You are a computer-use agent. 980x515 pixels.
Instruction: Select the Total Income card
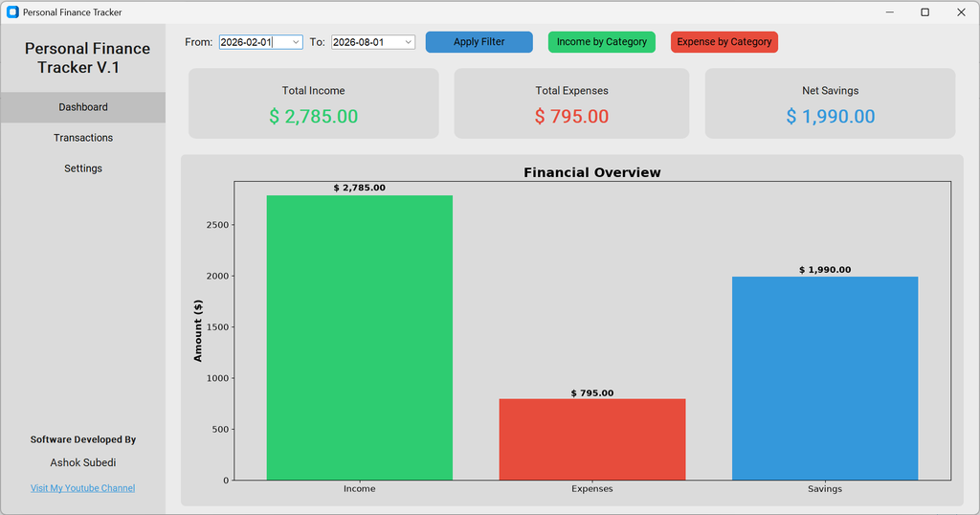tap(314, 103)
